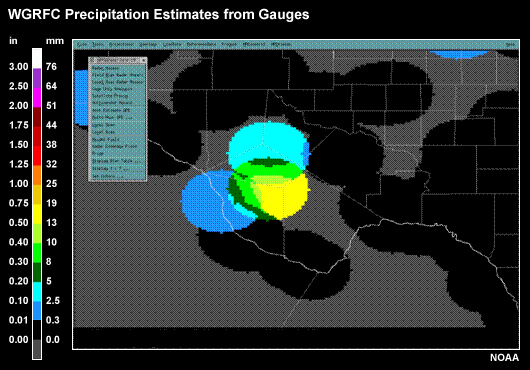Open the File menu in menu bar
Viewport: 530px width, 370px height.
pyautogui.click(x=82, y=45)
